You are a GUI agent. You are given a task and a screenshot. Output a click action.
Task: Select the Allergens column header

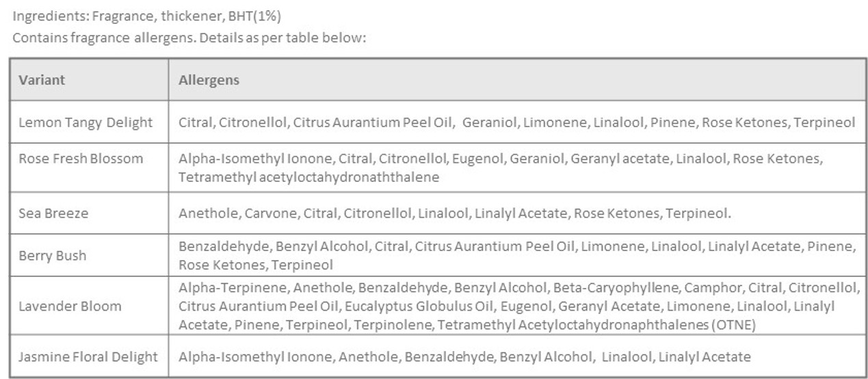coord(209,80)
